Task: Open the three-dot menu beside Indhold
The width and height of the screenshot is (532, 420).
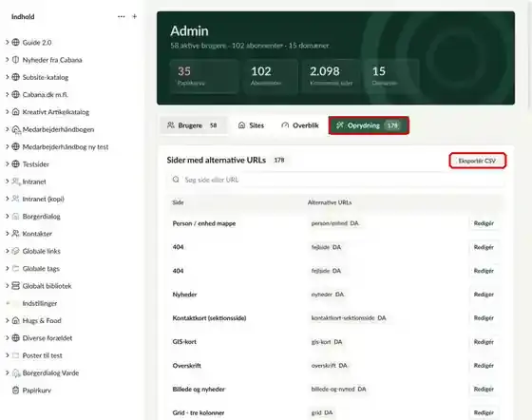Action: coord(122,16)
